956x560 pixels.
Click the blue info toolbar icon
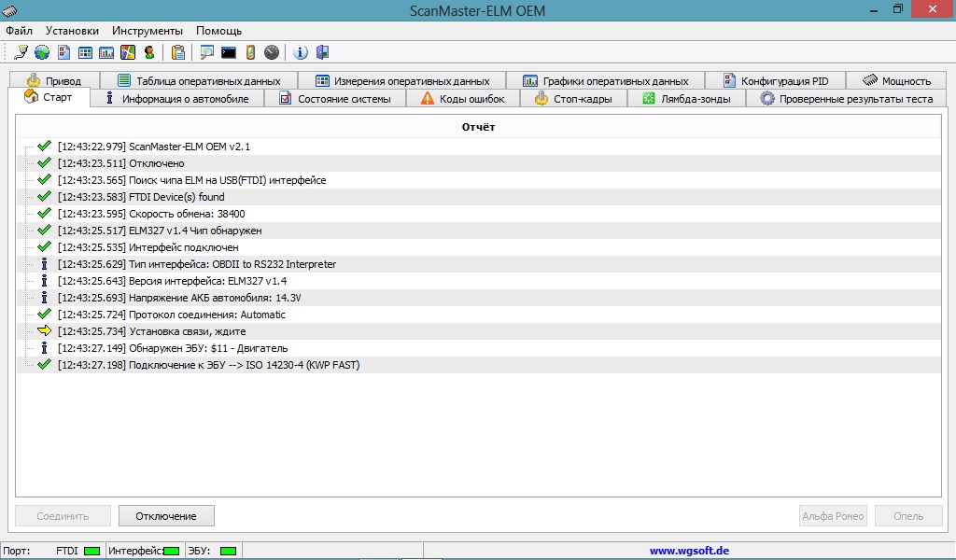click(301, 52)
